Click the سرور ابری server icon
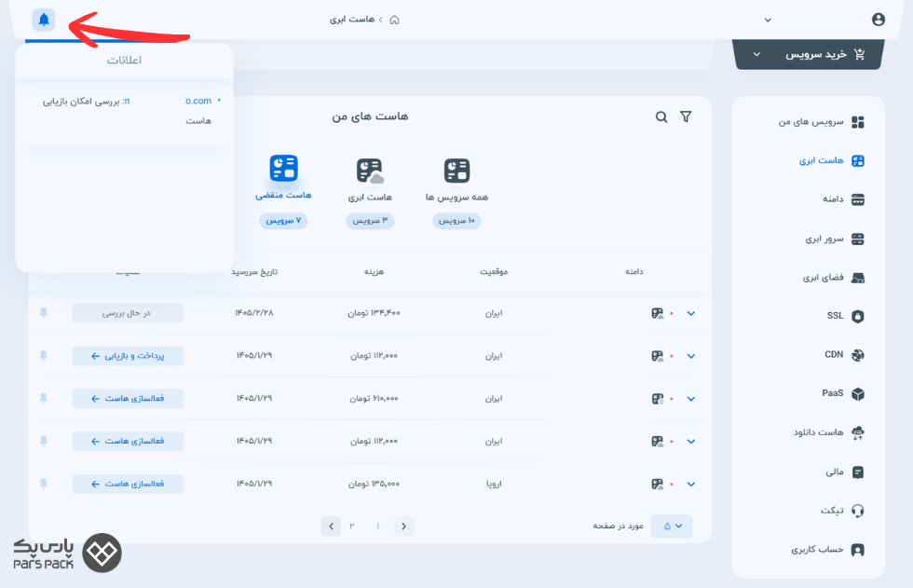This screenshot has width=913, height=588. tap(858, 239)
